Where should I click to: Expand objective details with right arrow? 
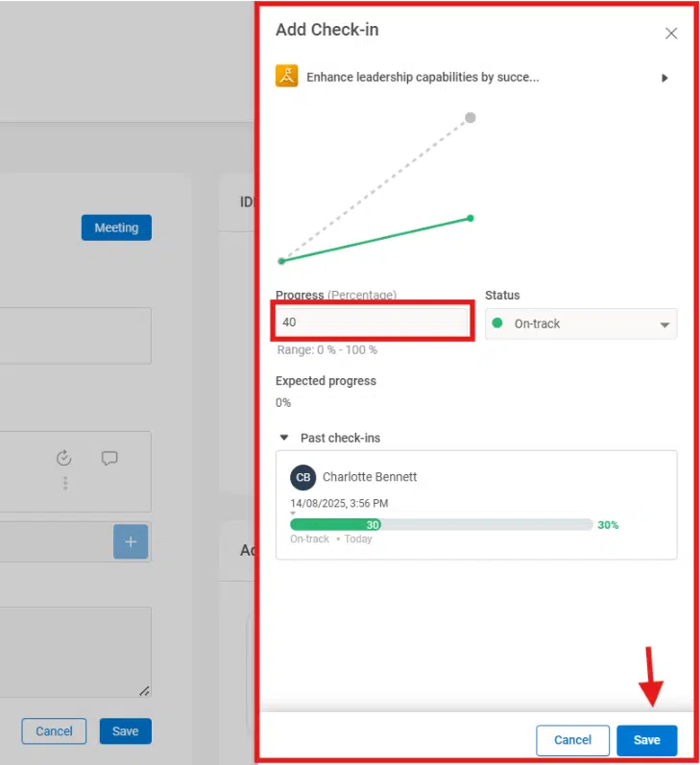(x=664, y=78)
